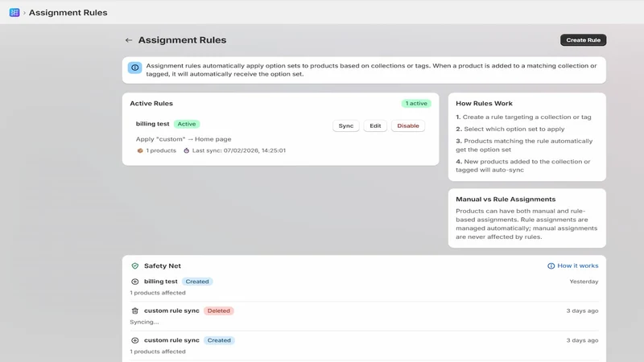Sync the billing test rule
Image resolution: width=644 pixels, height=362 pixels.
(x=346, y=125)
